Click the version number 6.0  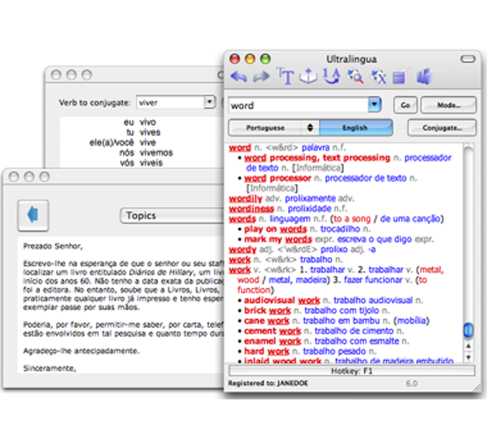(x=412, y=384)
